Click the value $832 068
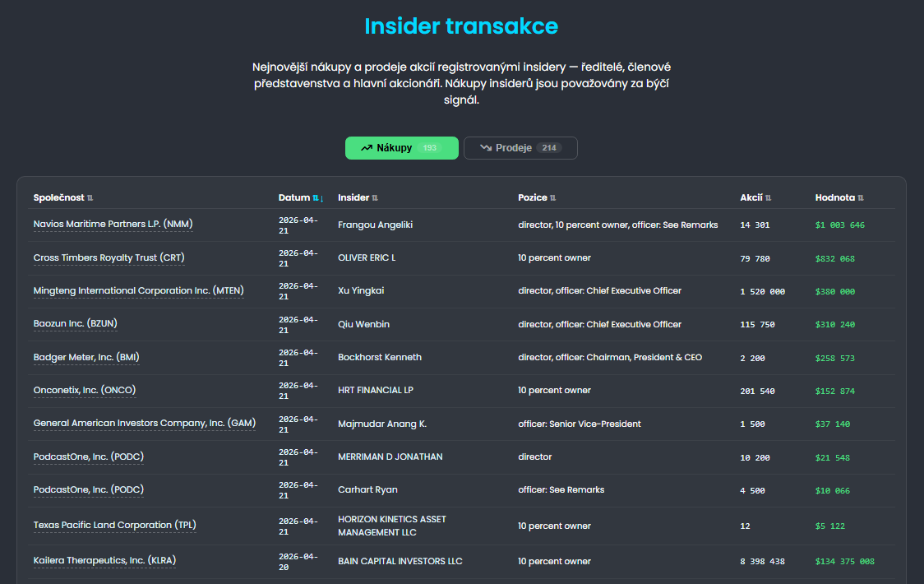The image size is (924, 584). [x=835, y=259]
